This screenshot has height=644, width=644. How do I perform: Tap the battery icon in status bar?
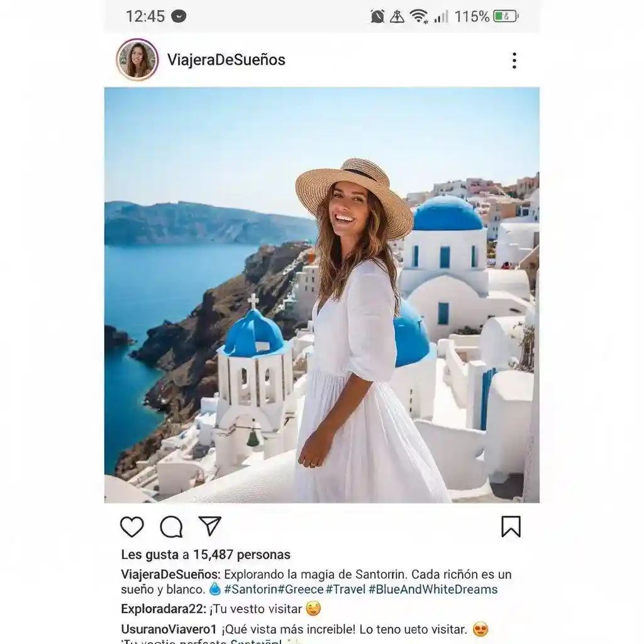click(x=506, y=17)
